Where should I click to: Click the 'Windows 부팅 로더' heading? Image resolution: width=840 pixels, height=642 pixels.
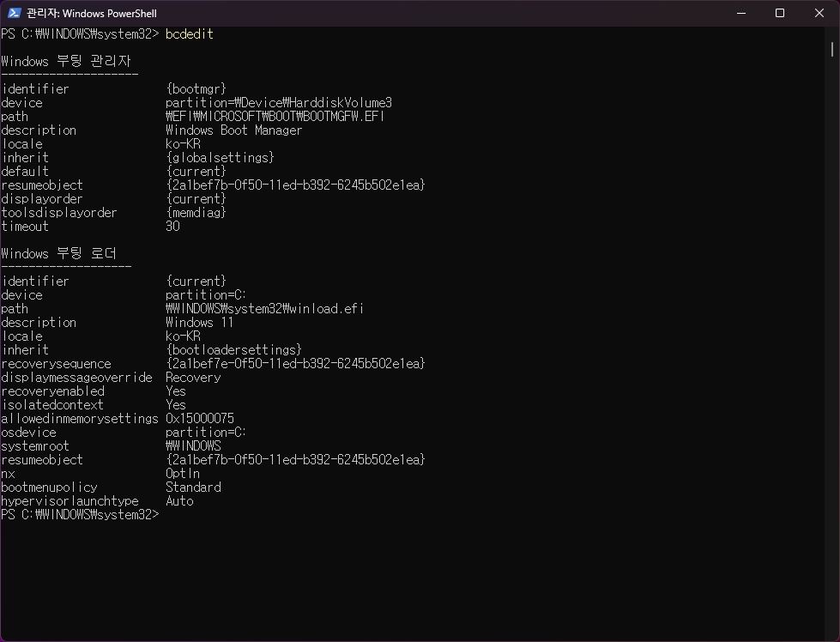59,253
